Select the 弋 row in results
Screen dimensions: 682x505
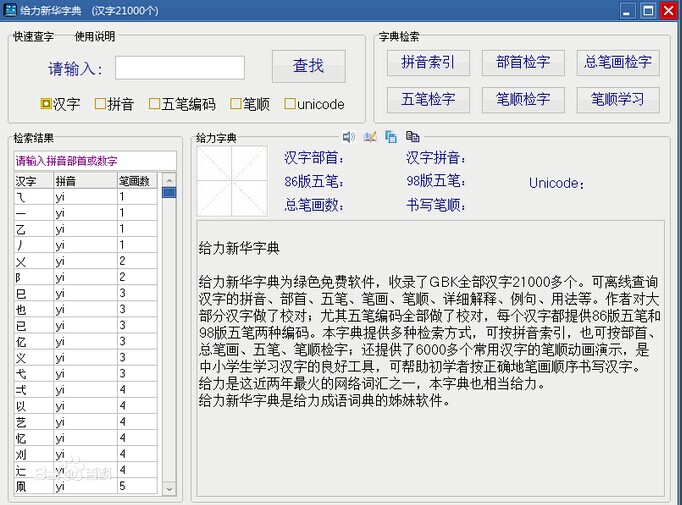pos(86,374)
